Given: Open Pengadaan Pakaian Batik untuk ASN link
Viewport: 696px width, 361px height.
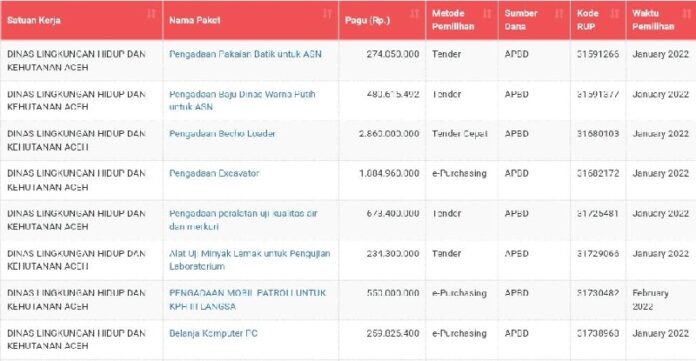Looking at the screenshot, I should [245, 54].
